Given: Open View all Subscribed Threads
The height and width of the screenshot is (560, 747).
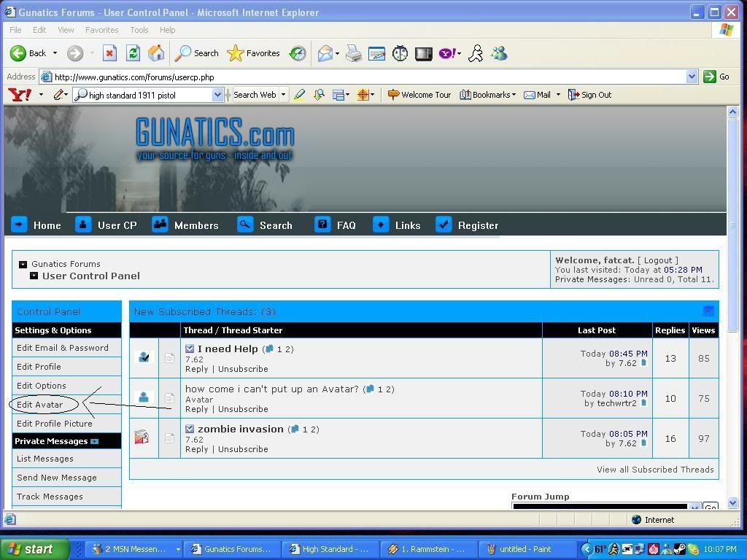Looking at the screenshot, I should (x=655, y=469).
